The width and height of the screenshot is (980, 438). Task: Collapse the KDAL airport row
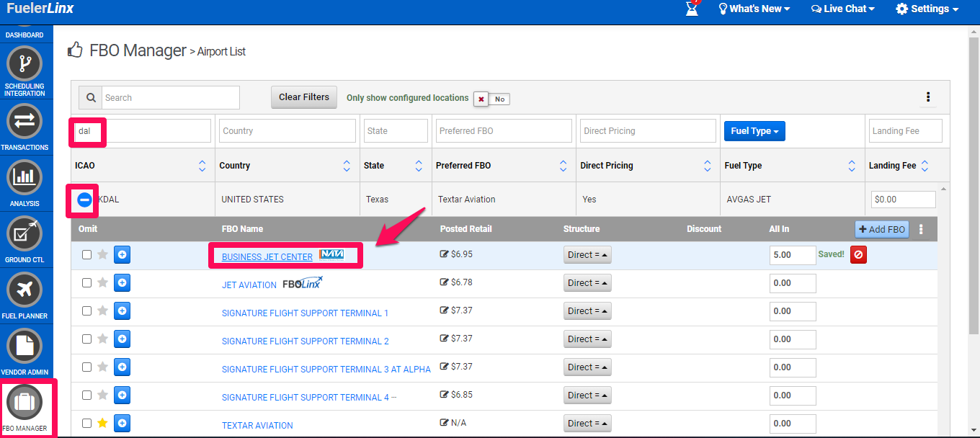pos(84,200)
